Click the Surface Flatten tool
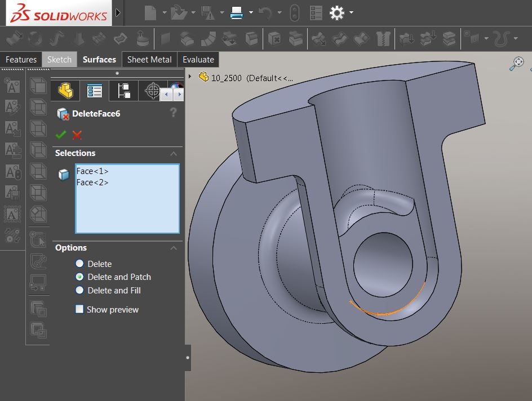The image size is (532, 401). click(x=230, y=39)
